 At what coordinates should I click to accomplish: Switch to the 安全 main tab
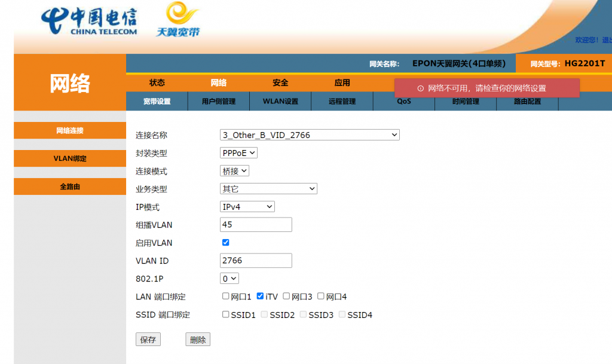click(280, 83)
